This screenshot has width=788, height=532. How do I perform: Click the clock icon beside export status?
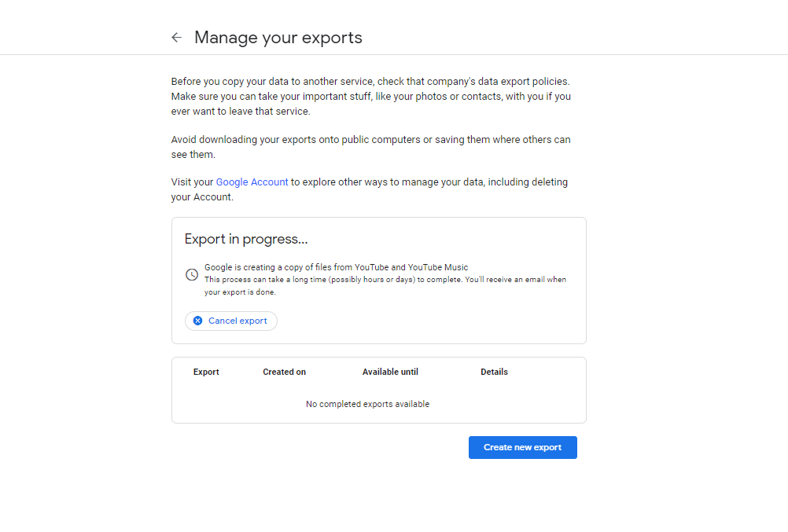192,274
